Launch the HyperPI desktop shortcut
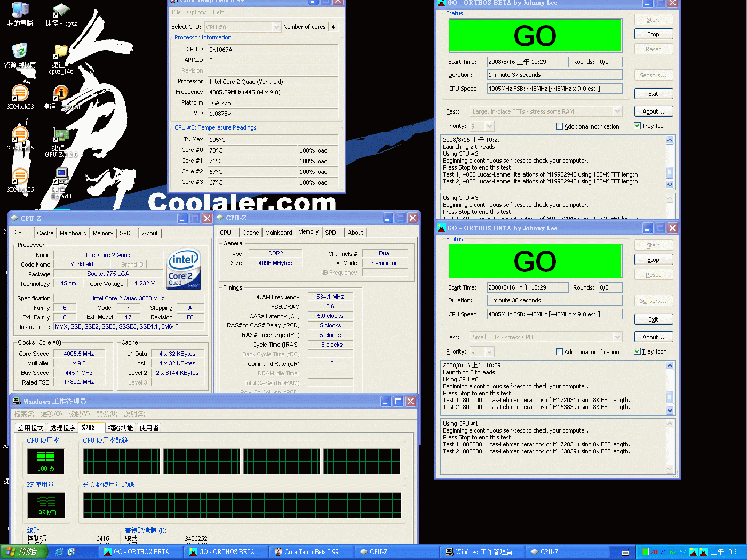 [61, 183]
